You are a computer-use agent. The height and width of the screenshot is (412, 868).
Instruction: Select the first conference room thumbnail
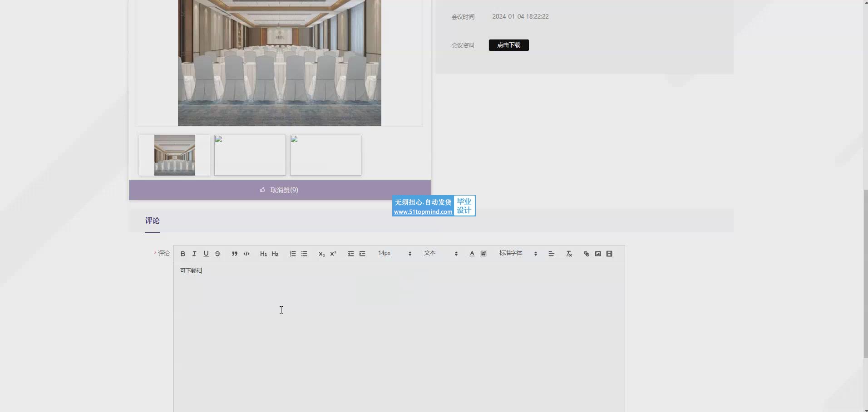174,155
